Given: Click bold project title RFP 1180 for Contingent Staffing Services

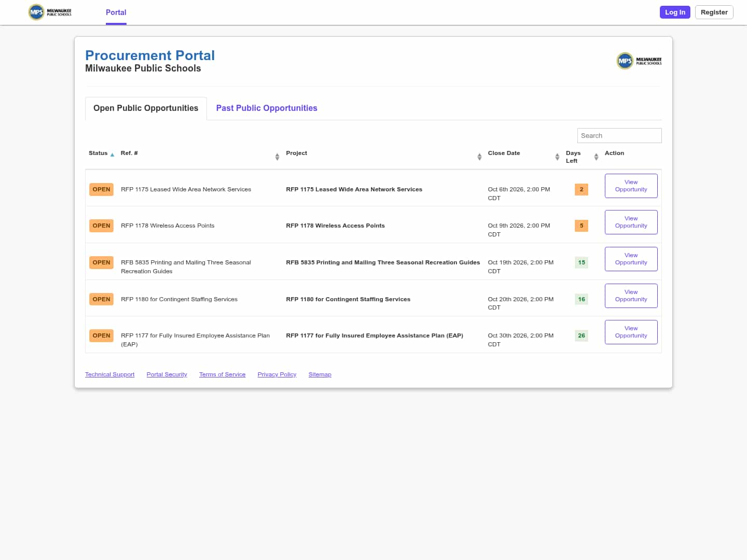Looking at the screenshot, I should [348, 299].
